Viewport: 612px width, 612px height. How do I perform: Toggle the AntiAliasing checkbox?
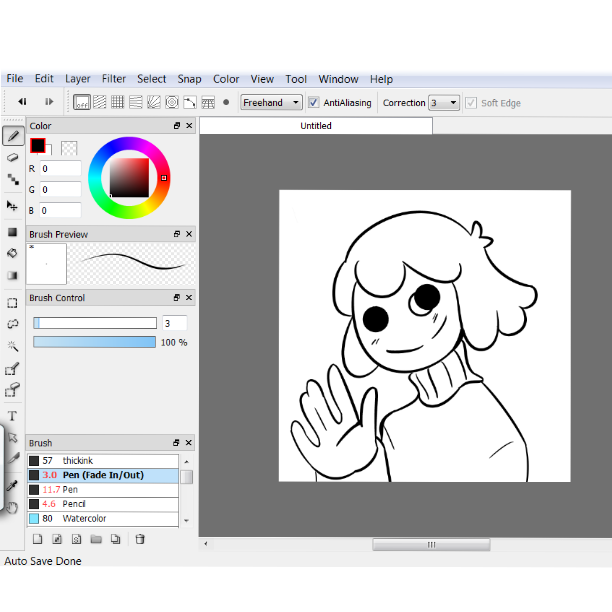click(314, 102)
